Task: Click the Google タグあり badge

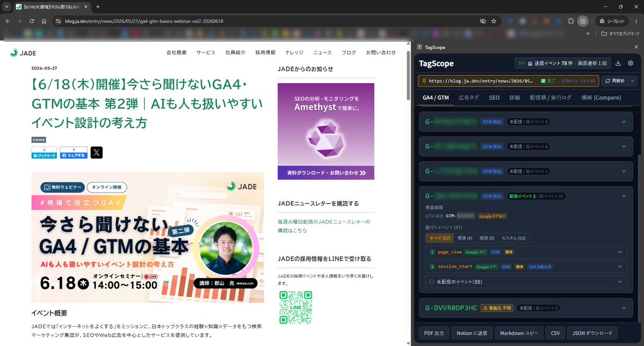Action: [x=492, y=216]
